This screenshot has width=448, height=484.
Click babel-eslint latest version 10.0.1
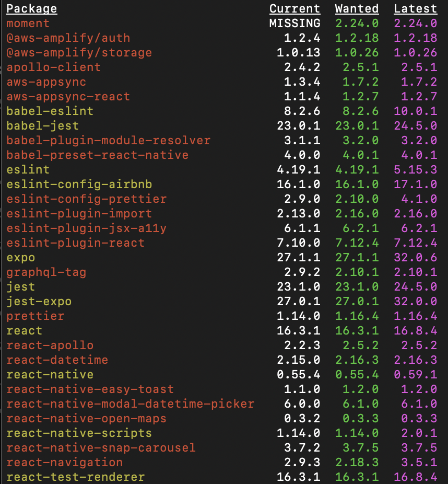(415, 111)
